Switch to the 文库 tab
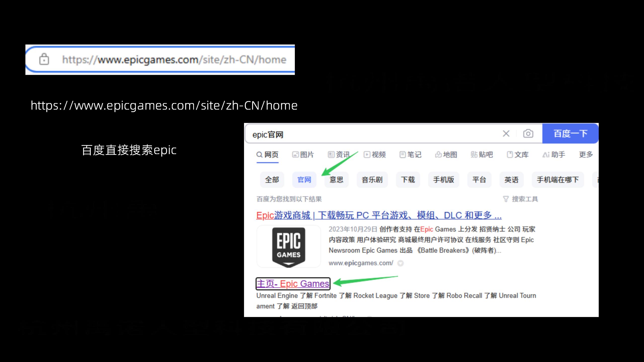 pos(517,155)
